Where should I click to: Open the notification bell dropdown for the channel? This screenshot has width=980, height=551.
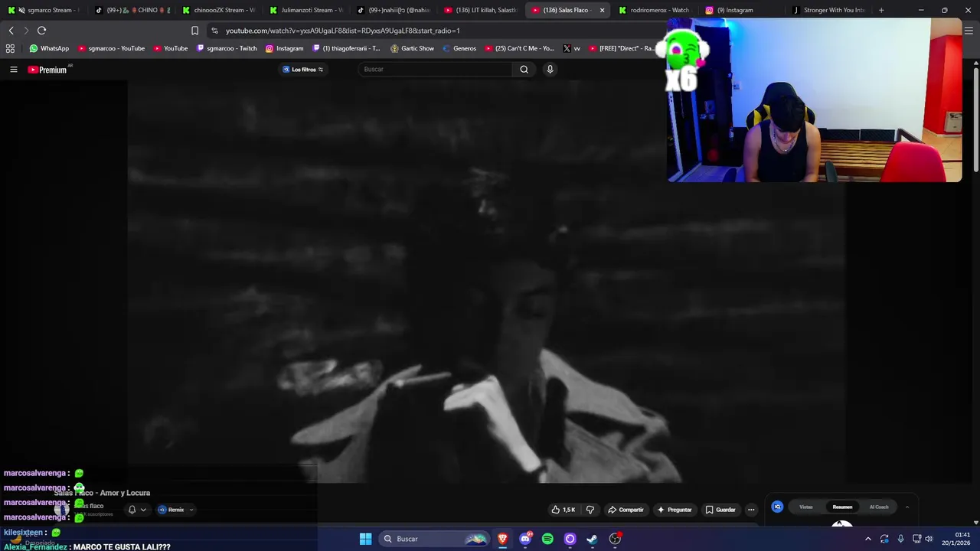click(136, 510)
